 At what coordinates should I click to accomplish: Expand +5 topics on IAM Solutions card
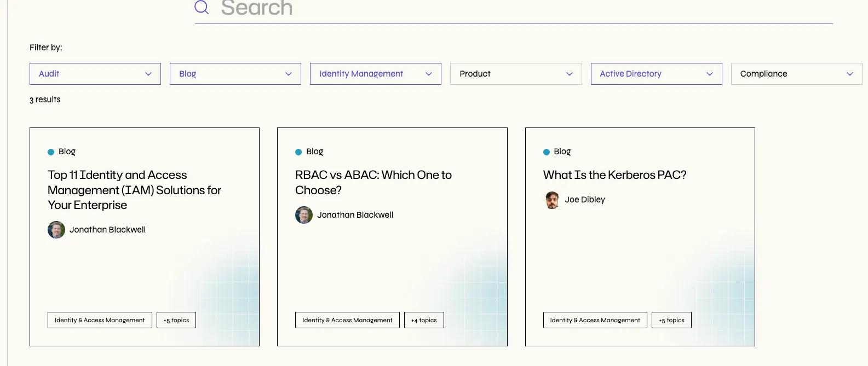176,320
